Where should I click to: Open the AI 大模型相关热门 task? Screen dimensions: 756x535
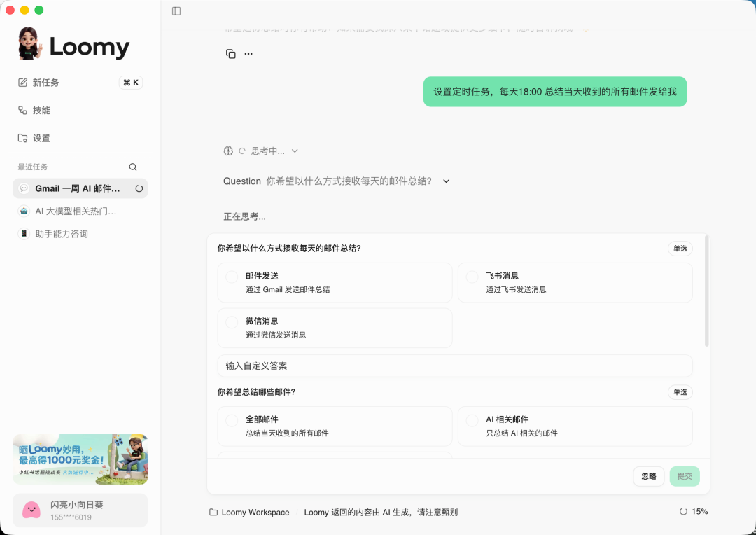pyautogui.click(x=80, y=211)
